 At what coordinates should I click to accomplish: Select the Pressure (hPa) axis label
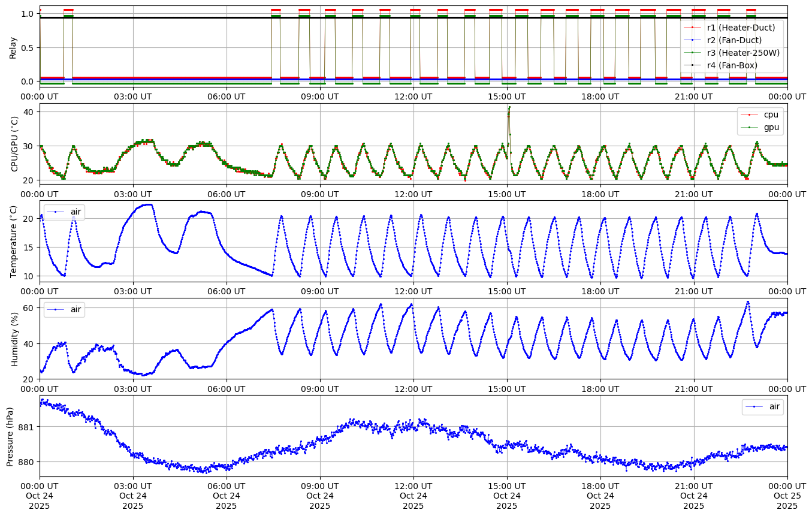click(10, 436)
